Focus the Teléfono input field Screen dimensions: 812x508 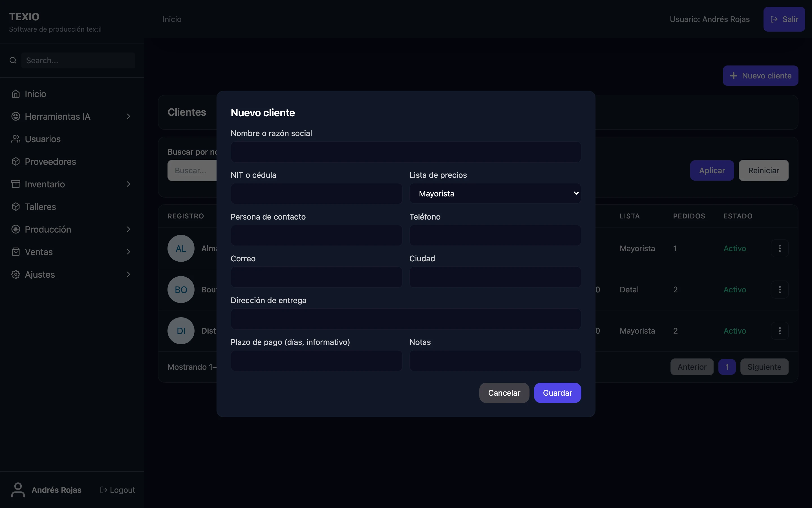tap(495, 235)
